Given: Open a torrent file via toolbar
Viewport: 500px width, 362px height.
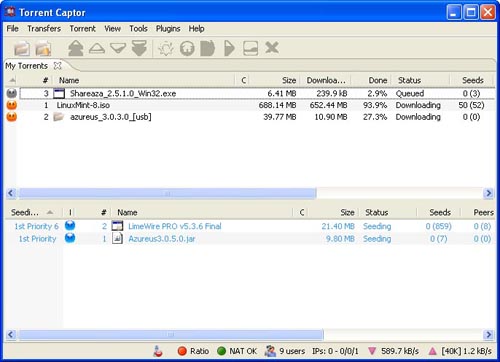Looking at the screenshot, I should [x=22, y=48].
